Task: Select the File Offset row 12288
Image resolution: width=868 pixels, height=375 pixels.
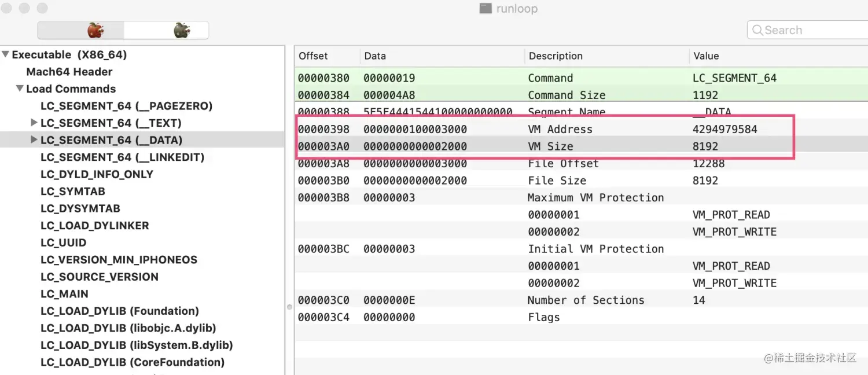Action: point(581,163)
